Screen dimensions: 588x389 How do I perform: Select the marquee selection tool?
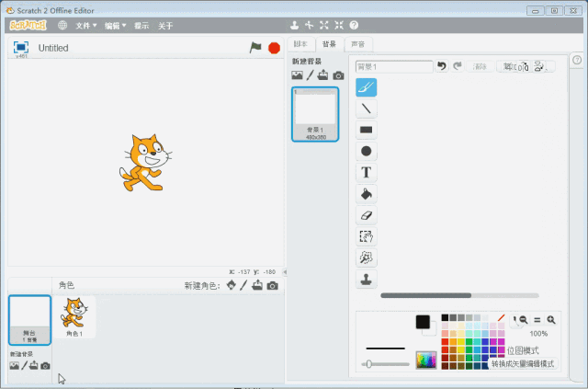click(x=366, y=236)
